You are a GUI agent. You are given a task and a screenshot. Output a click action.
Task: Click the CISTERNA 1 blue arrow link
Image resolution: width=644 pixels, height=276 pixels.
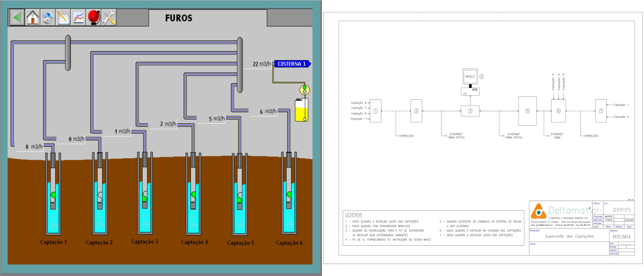[293, 64]
